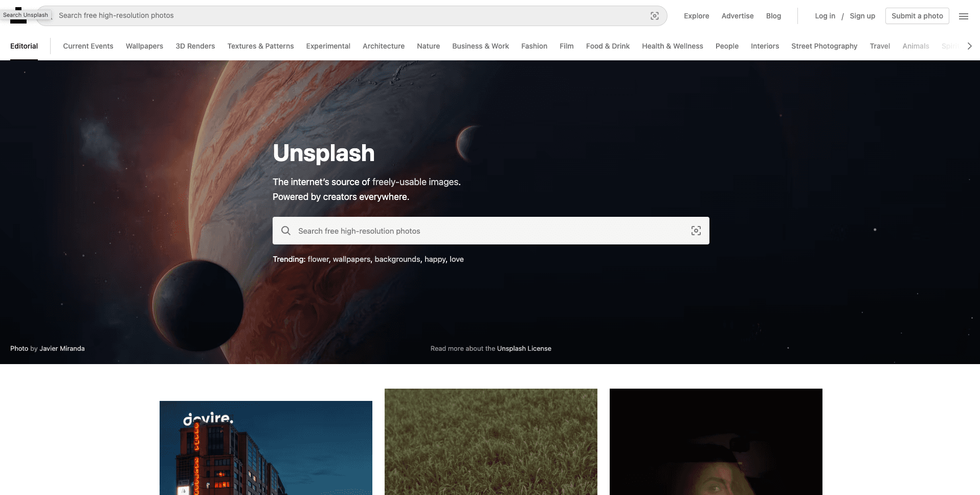Click the Advertise link
This screenshot has height=495, width=980.
737,16
